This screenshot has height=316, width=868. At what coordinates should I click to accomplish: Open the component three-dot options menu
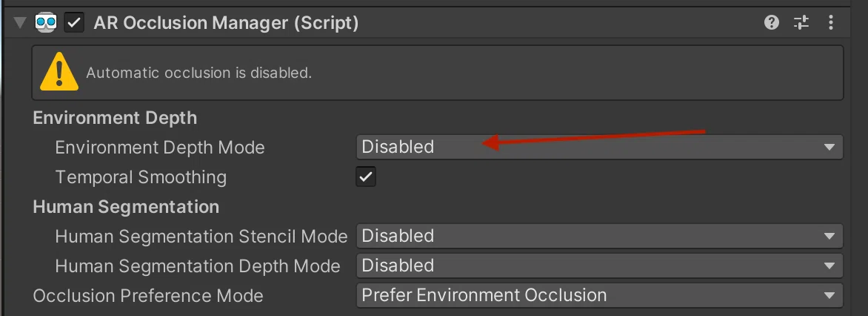pyautogui.click(x=831, y=23)
